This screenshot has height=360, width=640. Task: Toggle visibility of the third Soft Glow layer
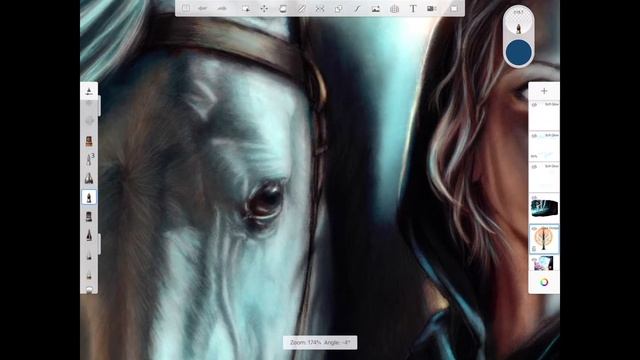click(x=534, y=167)
